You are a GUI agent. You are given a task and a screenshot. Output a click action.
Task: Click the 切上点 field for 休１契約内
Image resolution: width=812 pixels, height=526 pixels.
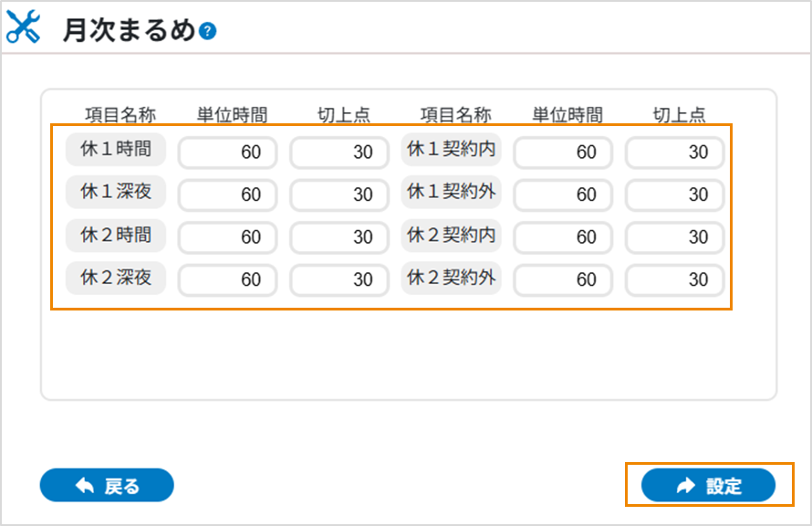point(674,153)
